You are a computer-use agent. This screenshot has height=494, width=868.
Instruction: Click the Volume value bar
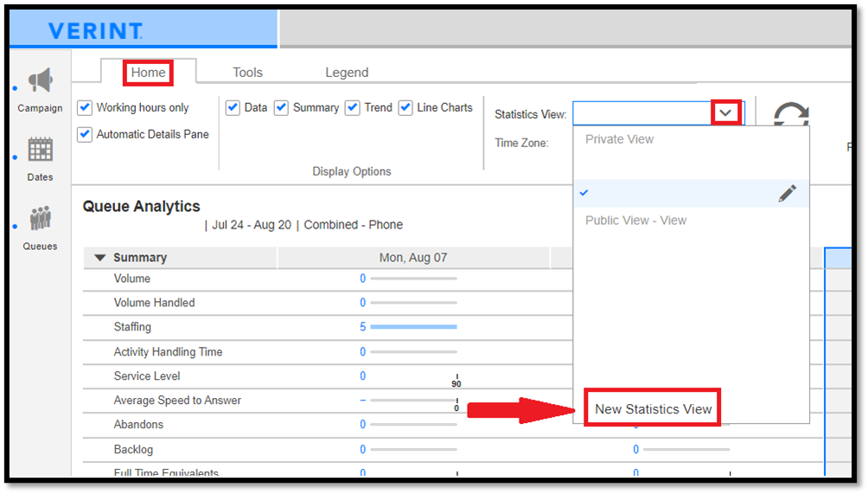point(413,279)
